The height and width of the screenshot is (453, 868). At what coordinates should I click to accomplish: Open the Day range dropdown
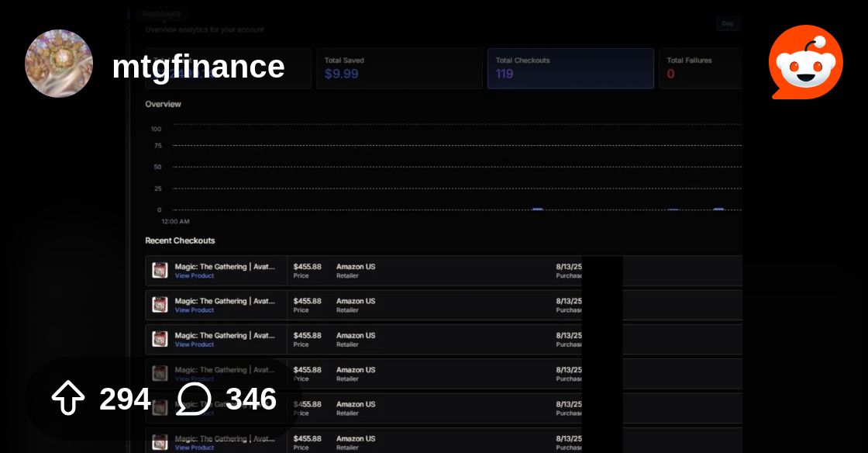tap(728, 23)
